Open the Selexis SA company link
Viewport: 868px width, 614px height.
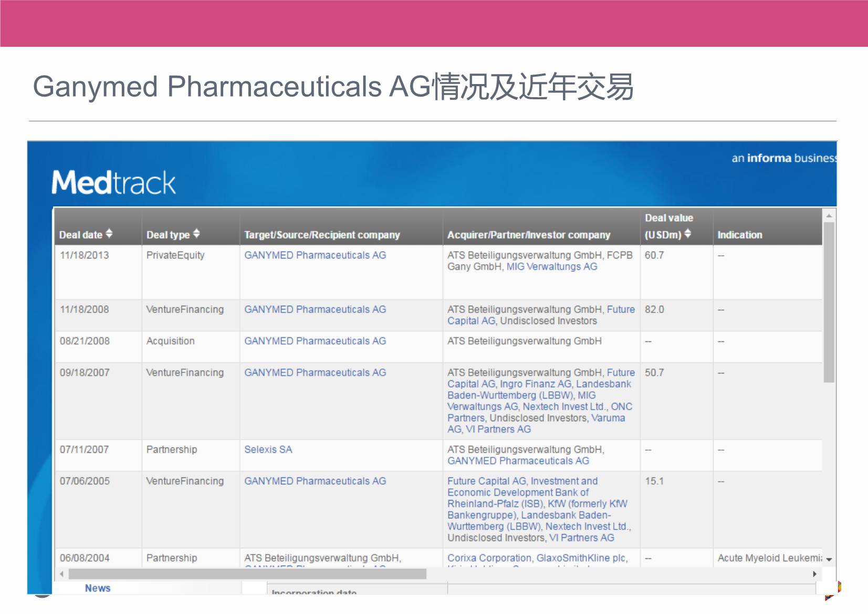(x=268, y=450)
